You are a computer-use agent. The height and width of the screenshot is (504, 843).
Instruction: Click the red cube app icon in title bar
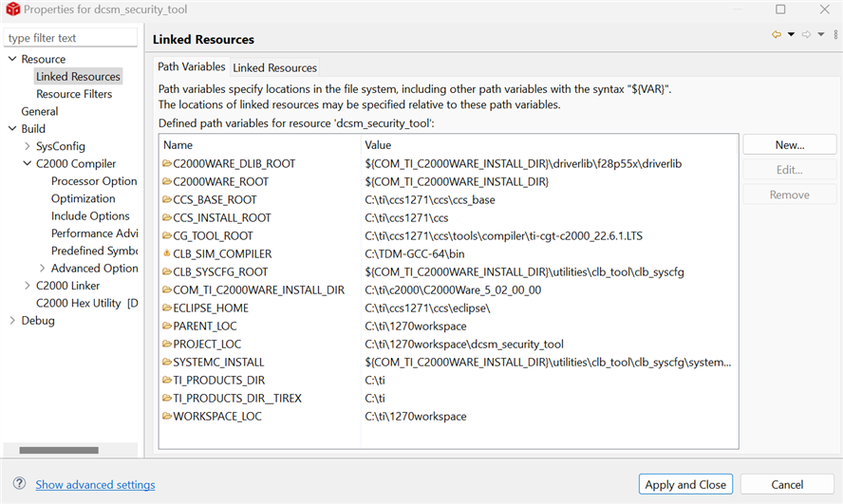coord(13,9)
